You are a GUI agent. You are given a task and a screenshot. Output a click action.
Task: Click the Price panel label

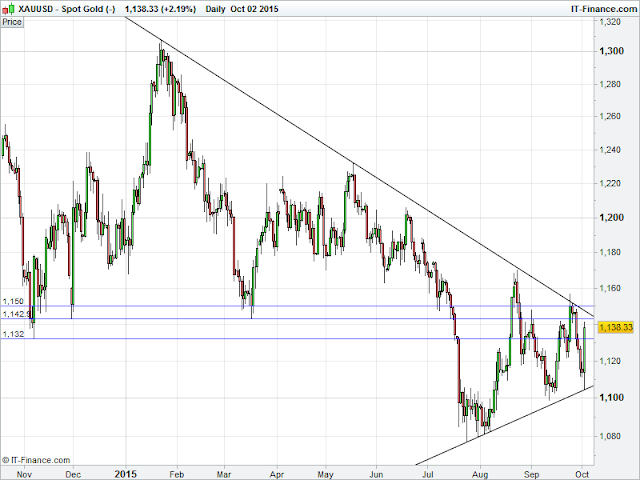(x=12, y=22)
